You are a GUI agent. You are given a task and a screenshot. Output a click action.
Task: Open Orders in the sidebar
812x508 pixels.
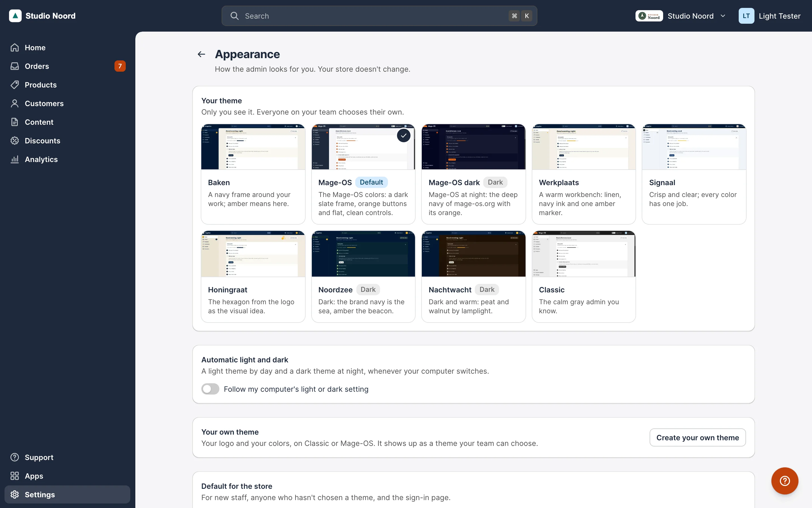pyautogui.click(x=67, y=66)
